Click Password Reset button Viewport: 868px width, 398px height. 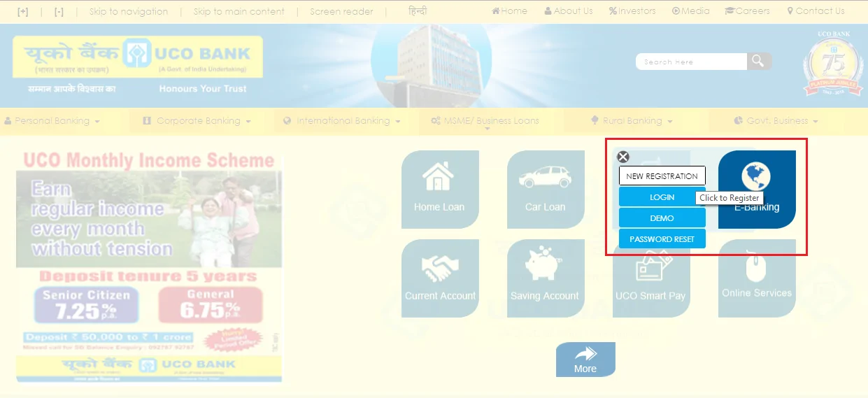tap(662, 239)
